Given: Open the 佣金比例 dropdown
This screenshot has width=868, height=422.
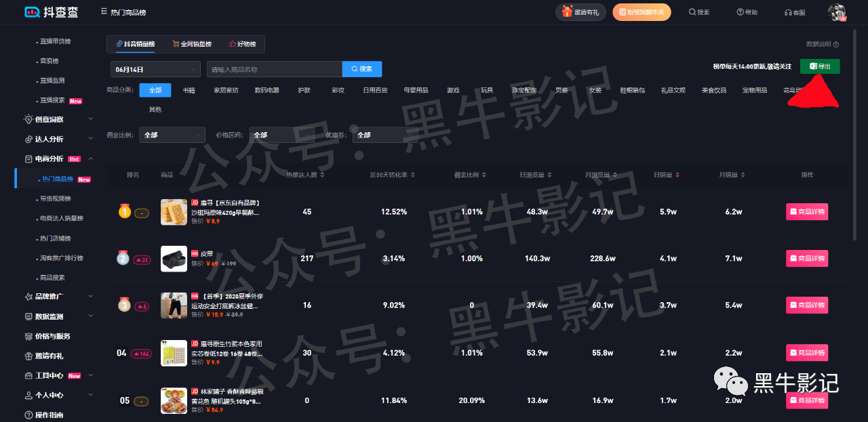Looking at the screenshot, I should click(172, 135).
